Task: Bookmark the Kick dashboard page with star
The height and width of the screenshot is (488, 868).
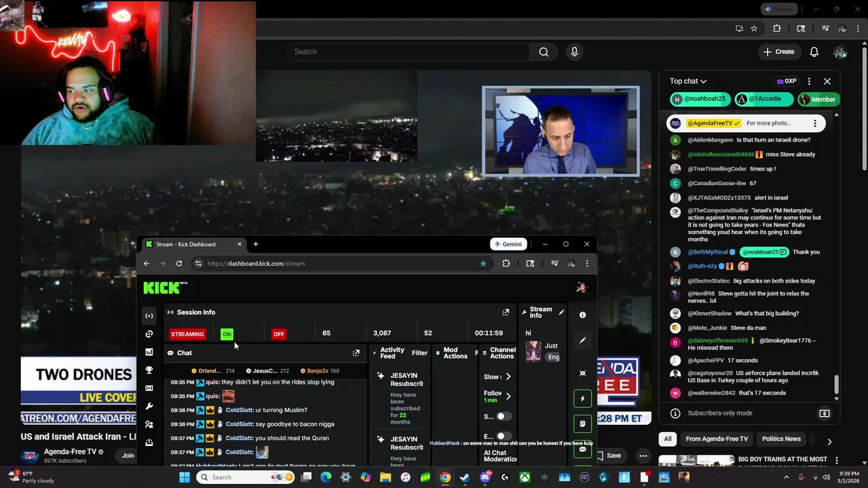Action: coord(483,264)
